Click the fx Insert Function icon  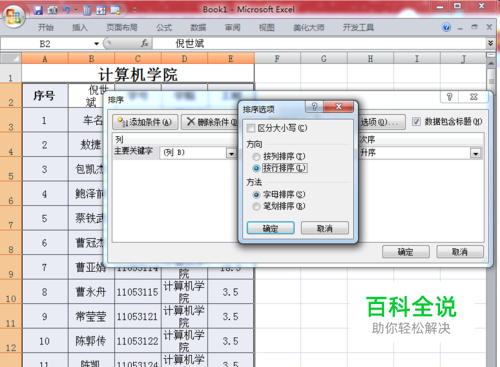pyautogui.click(x=144, y=43)
